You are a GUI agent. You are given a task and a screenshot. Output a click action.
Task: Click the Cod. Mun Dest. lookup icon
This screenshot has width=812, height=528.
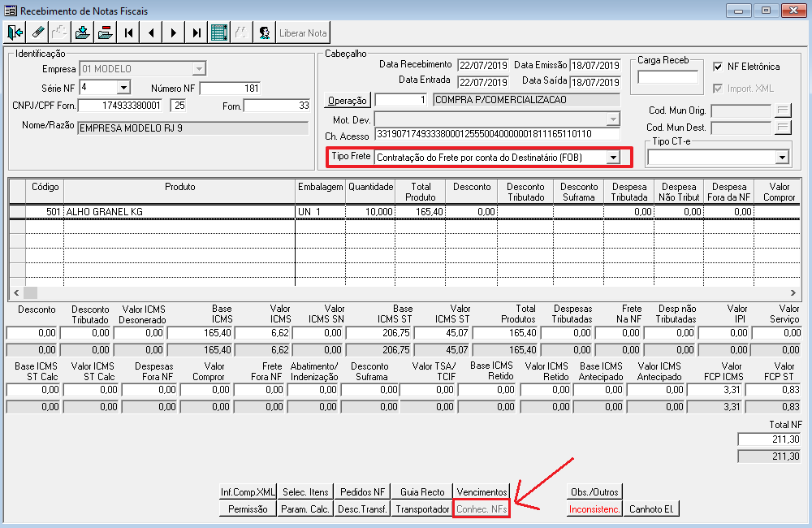pos(783,128)
